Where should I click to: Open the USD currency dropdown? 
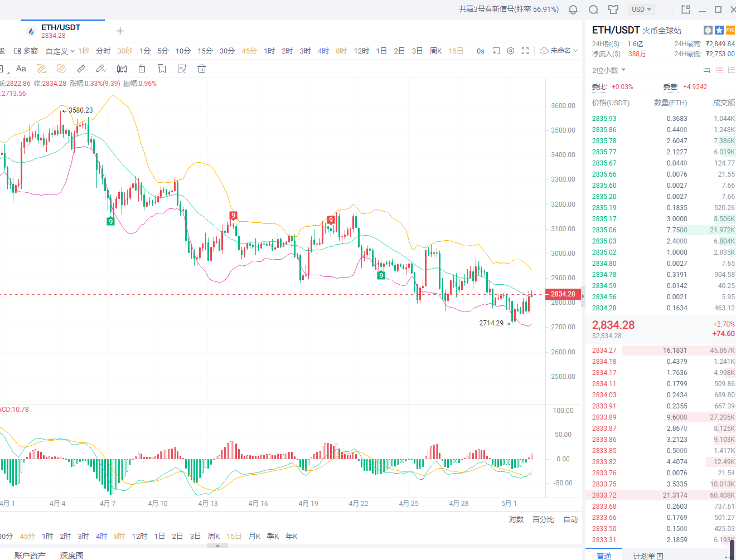641,9
